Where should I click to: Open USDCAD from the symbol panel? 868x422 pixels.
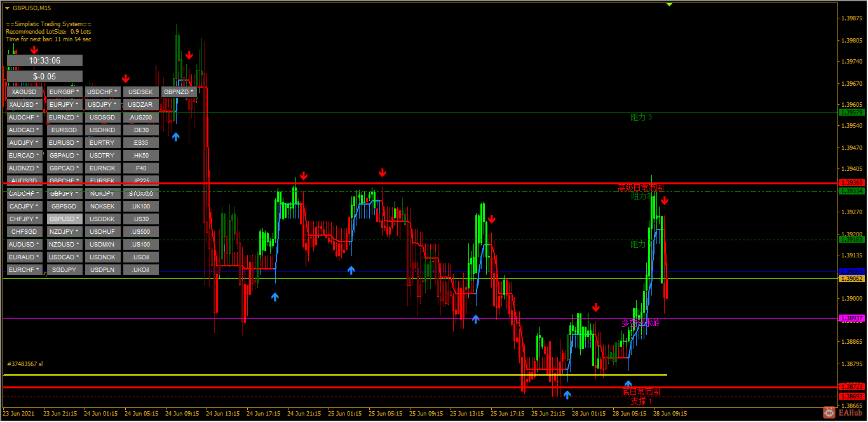pyautogui.click(x=64, y=257)
